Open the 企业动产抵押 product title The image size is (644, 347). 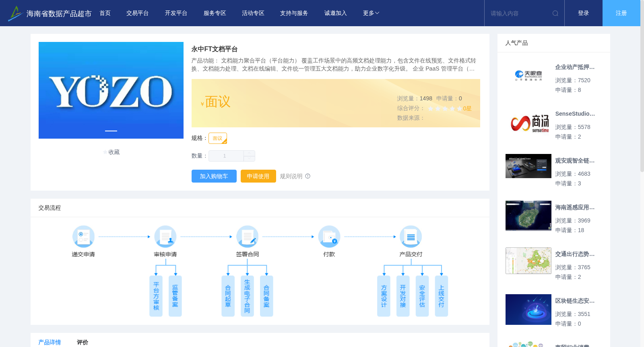[x=575, y=67]
